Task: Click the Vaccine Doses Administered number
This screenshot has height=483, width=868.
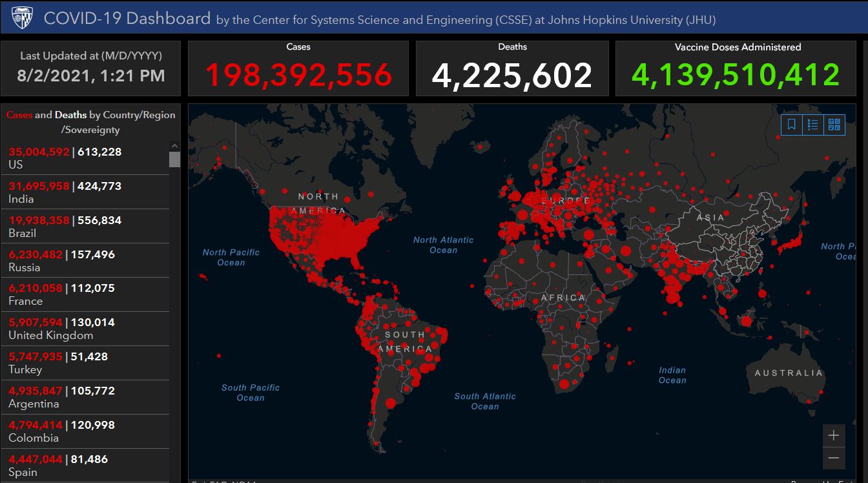Action: tap(736, 75)
